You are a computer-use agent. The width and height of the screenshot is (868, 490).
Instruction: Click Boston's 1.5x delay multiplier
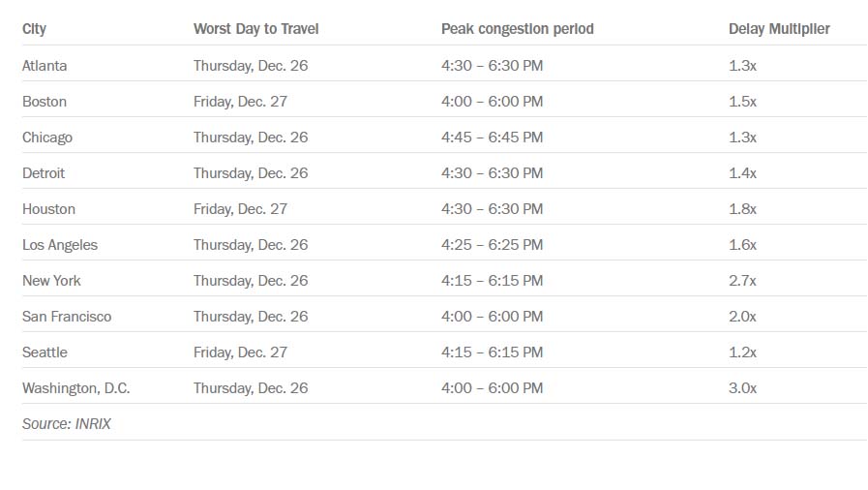[x=742, y=102]
